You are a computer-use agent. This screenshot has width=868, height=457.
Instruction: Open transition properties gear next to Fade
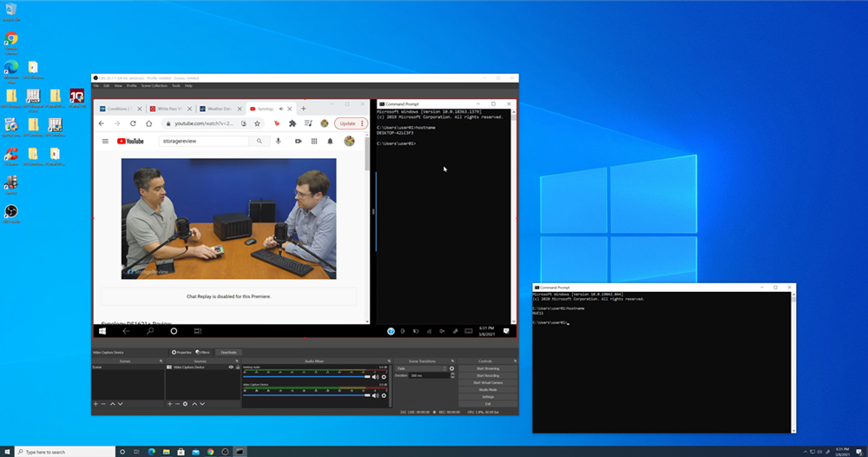pyautogui.click(x=451, y=368)
